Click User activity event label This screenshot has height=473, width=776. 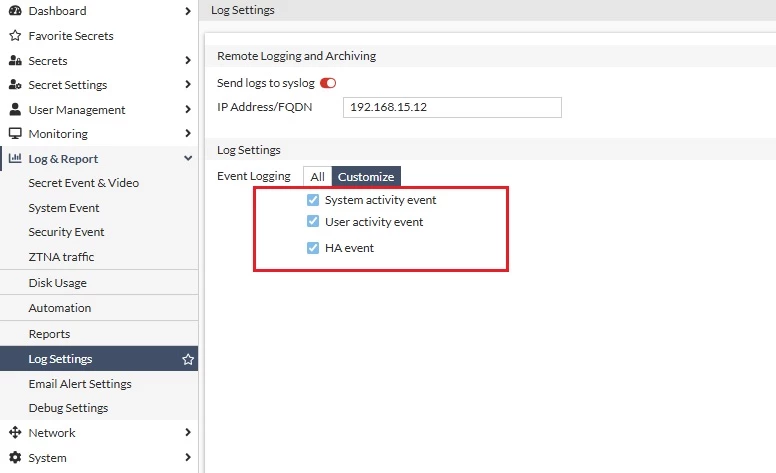374,222
